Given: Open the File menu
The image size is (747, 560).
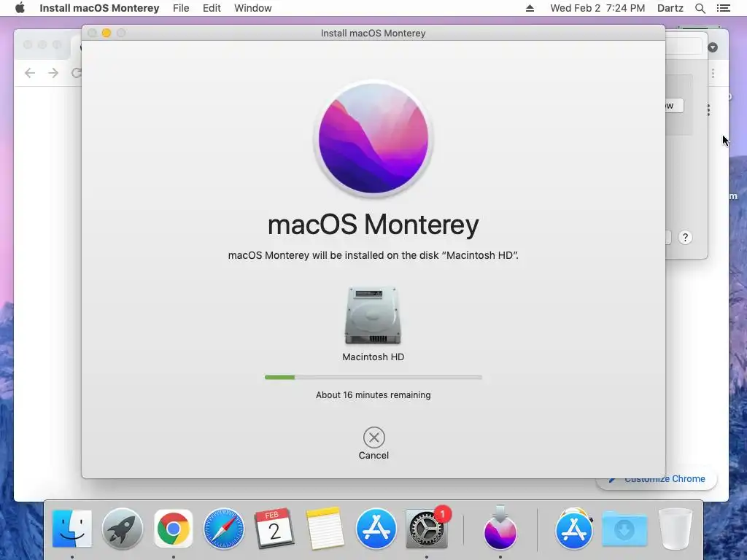Looking at the screenshot, I should (x=181, y=8).
